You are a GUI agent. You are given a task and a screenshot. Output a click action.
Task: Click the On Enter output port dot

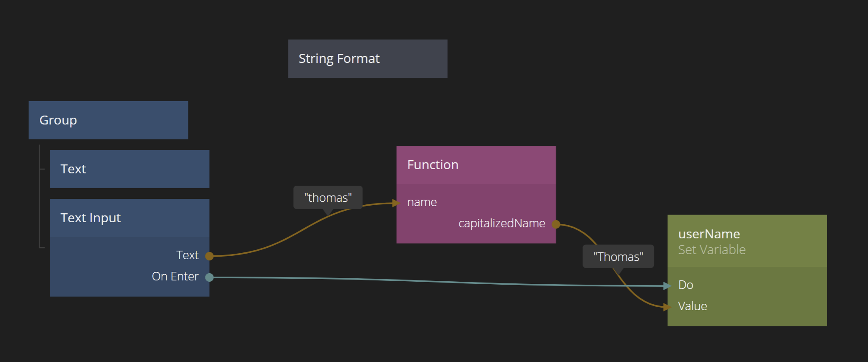point(209,277)
